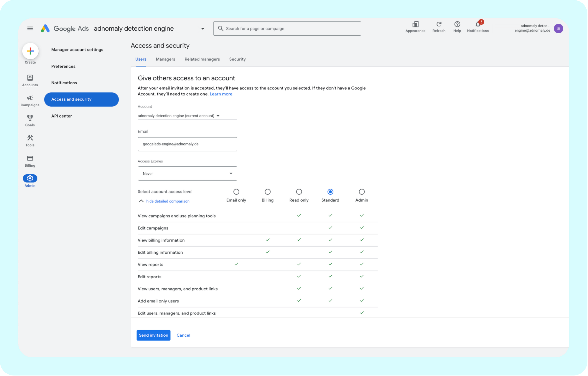Click the Refresh icon
Viewport: 588px width, 376px height.
click(x=439, y=24)
